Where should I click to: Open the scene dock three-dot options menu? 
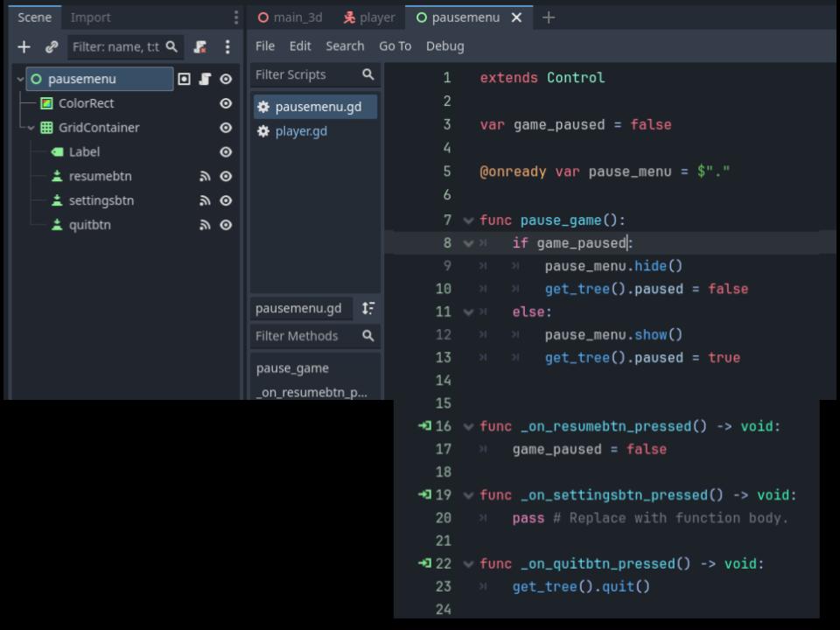(x=227, y=47)
